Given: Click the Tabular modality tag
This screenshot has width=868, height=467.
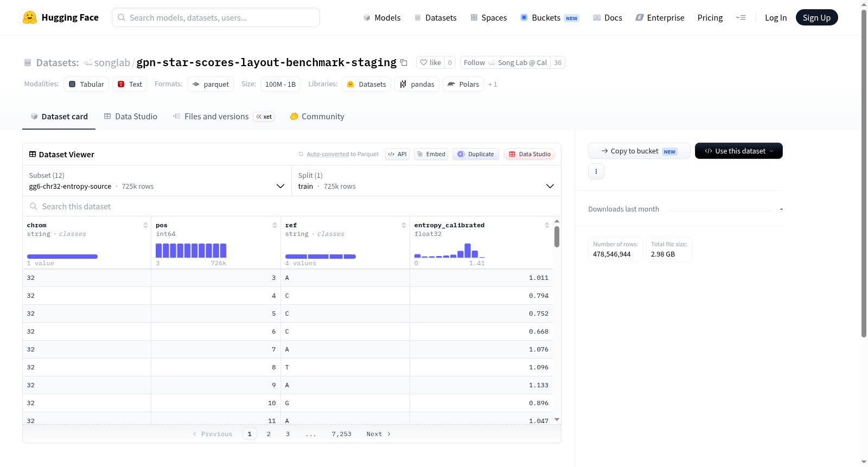Looking at the screenshot, I should [86, 84].
